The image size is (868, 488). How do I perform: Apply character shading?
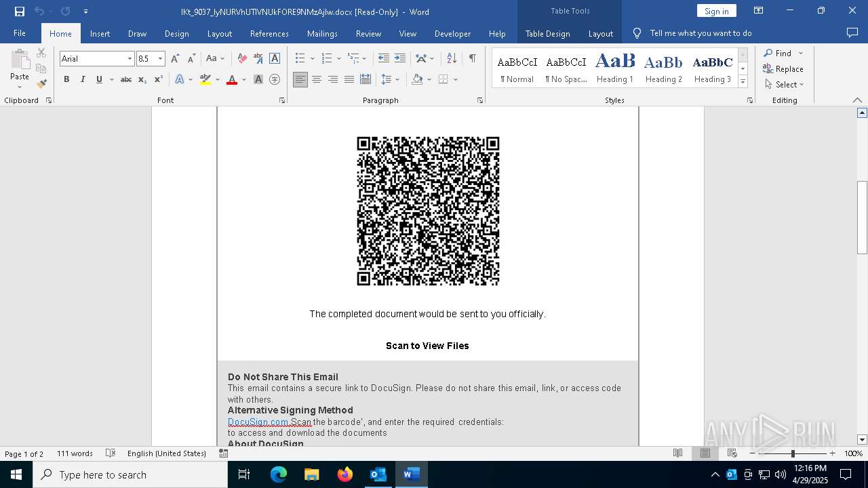click(x=258, y=79)
